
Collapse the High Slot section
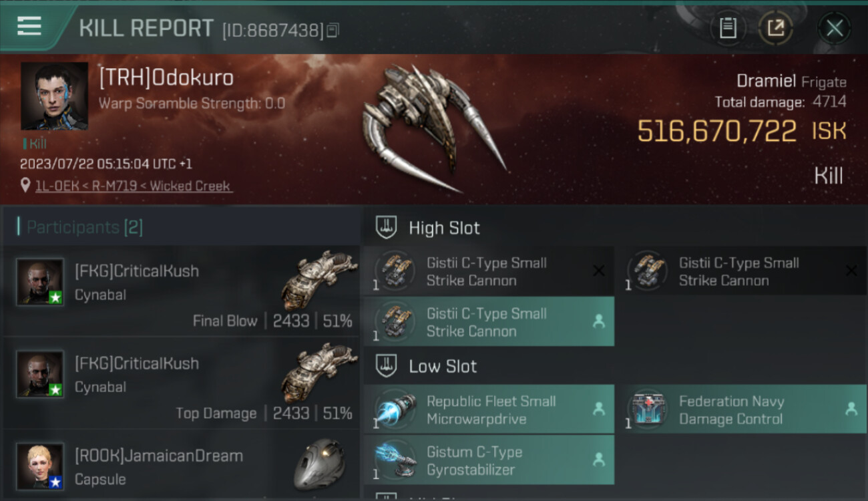pyautogui.click(x=427, y=228)
